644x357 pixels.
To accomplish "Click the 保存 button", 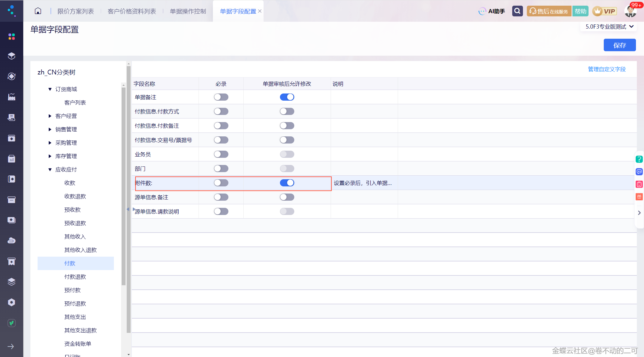I will 620,45.
